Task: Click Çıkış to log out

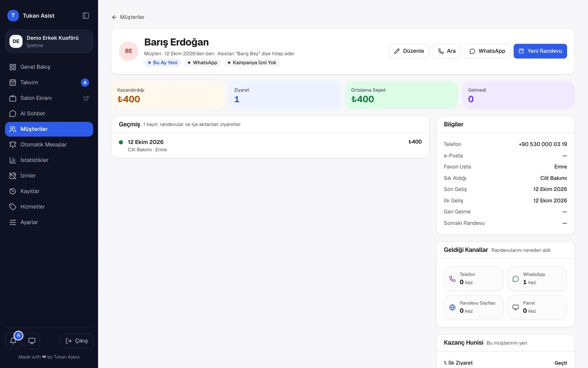Action: tap(76, 341)
